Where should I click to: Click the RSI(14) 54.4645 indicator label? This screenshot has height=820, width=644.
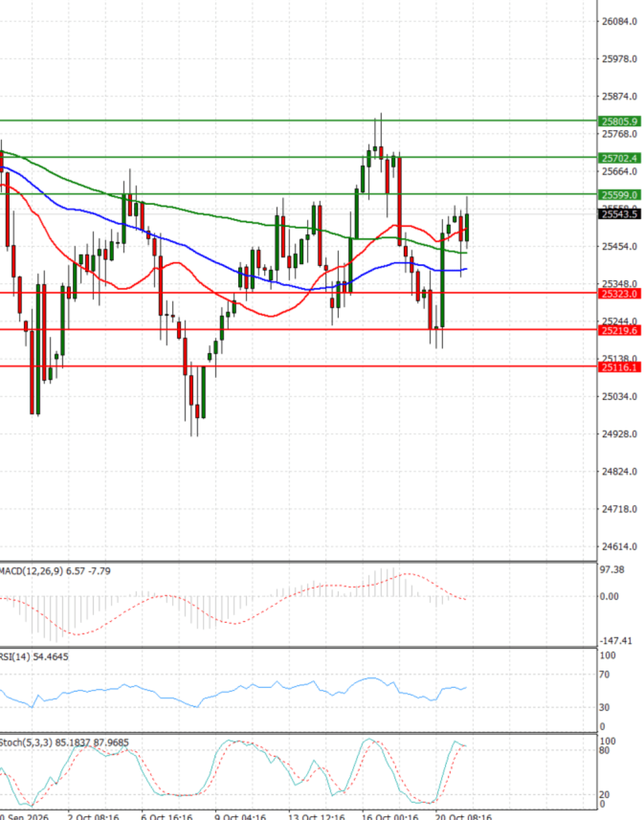pyautogui.click(x=33, y=656)
